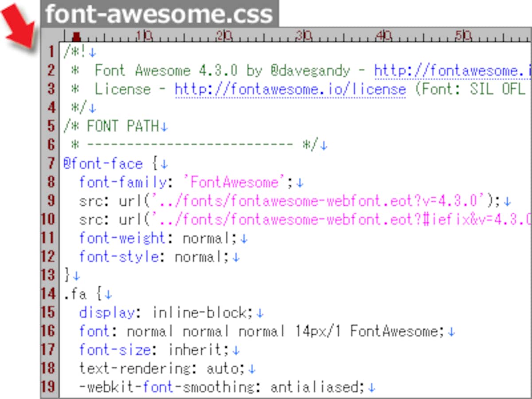Viewport: 532px width, 399px height.
Task: Click the closing brace on line 13
Action: [67, 276]
